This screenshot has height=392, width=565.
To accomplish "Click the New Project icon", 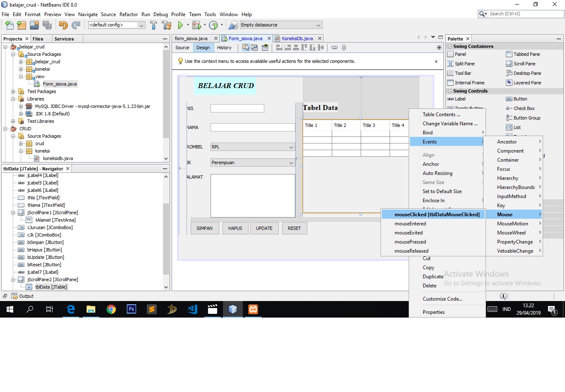I will click(22, 25).
